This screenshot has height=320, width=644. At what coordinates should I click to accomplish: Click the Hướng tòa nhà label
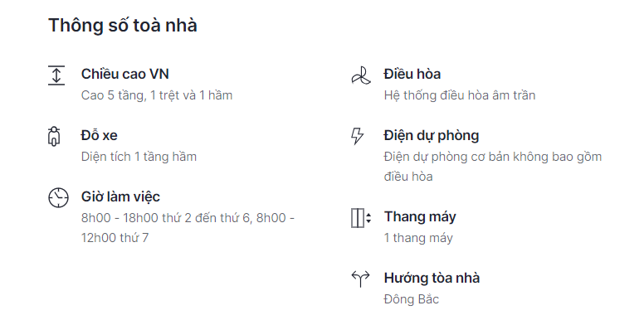432,278
